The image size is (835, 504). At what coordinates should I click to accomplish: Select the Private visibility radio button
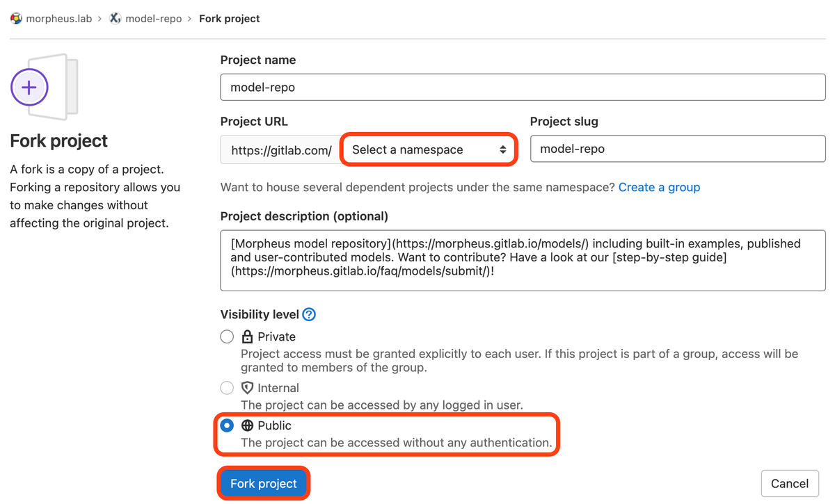(x=227, y=337)
